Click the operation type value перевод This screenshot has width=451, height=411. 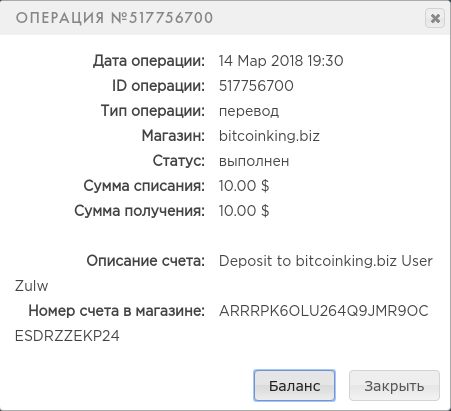[249, 111]
